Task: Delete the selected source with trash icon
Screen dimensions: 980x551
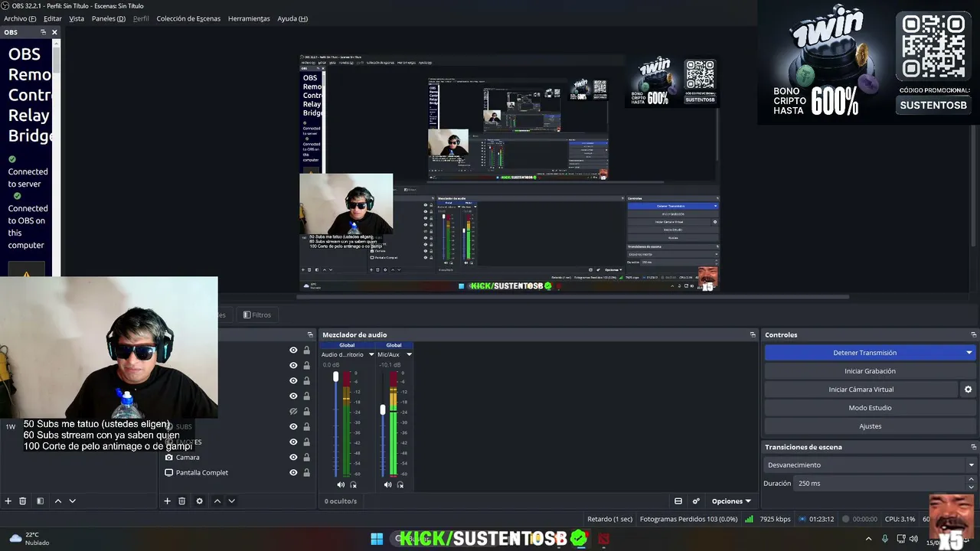Action: click(x=181, y=501)
